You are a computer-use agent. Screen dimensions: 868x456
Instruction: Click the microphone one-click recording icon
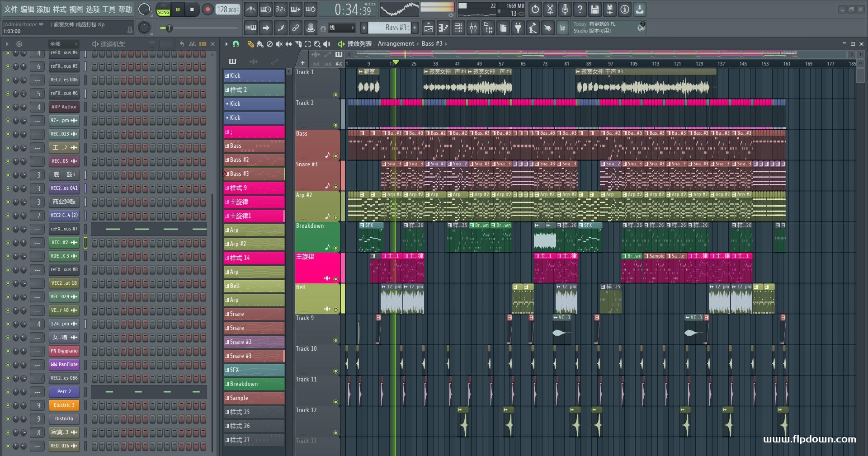pyautogui.click(x=565, y=9)
